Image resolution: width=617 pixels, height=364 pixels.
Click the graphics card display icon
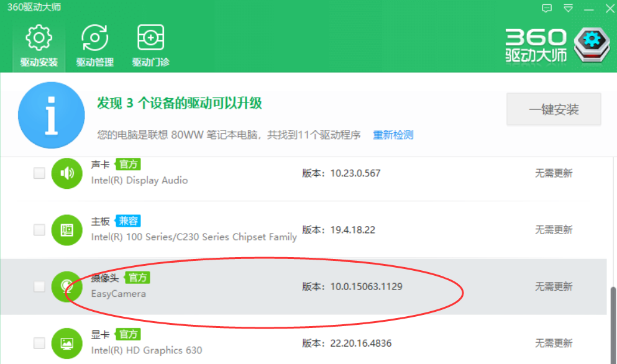tap(66, 343)
